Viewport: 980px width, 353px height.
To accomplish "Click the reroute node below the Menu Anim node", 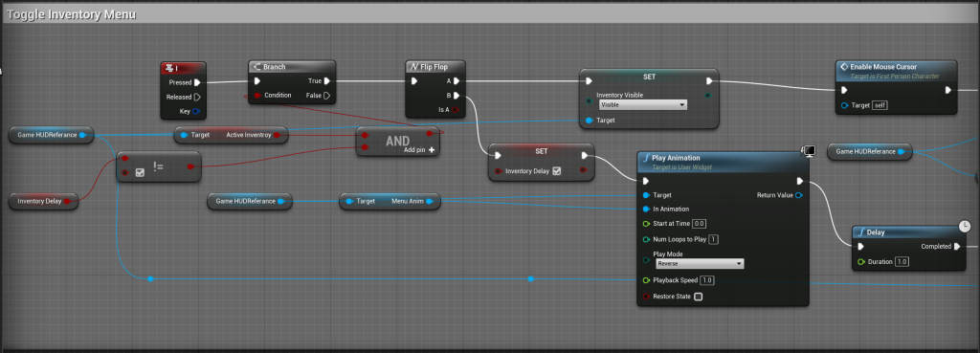I will click(x=530, y=278).
